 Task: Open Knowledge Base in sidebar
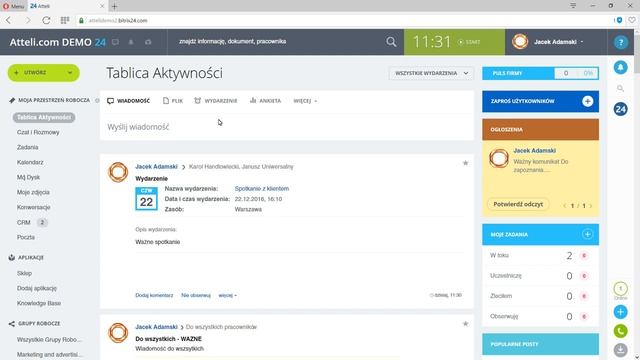pos(39,303)
